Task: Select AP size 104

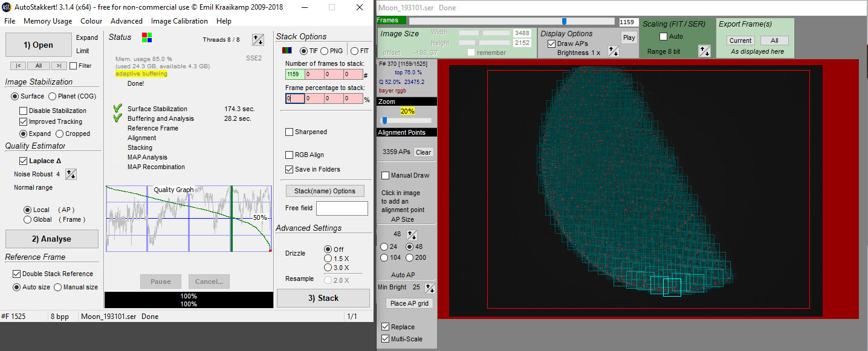Action: 384,258
